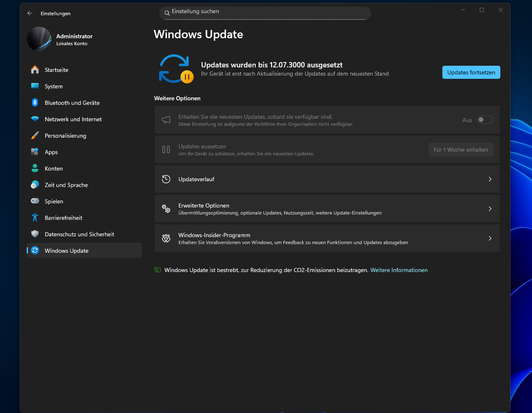Screen dimensions: 532x413
Task: Click the Erweiterte Optionen gears icon
Action: coord(166,209)
